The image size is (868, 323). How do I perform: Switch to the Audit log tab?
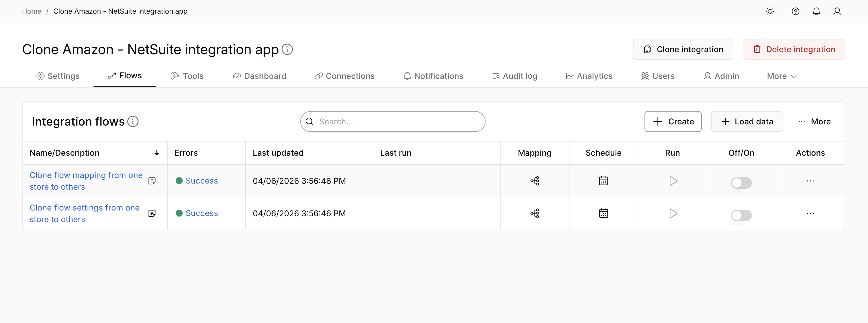514,76
